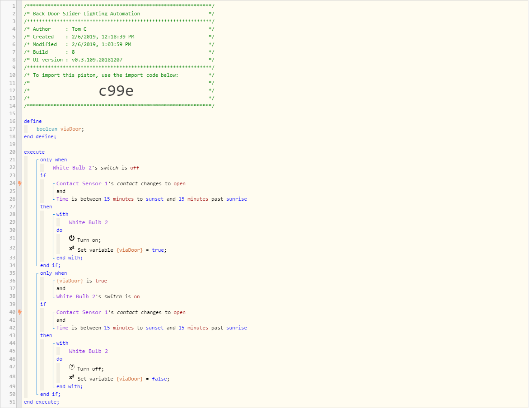This screenshot has height=409, width=532.
Task: Open the Contact Sensor 1 condition on line 40
Action: coord(121,312)
